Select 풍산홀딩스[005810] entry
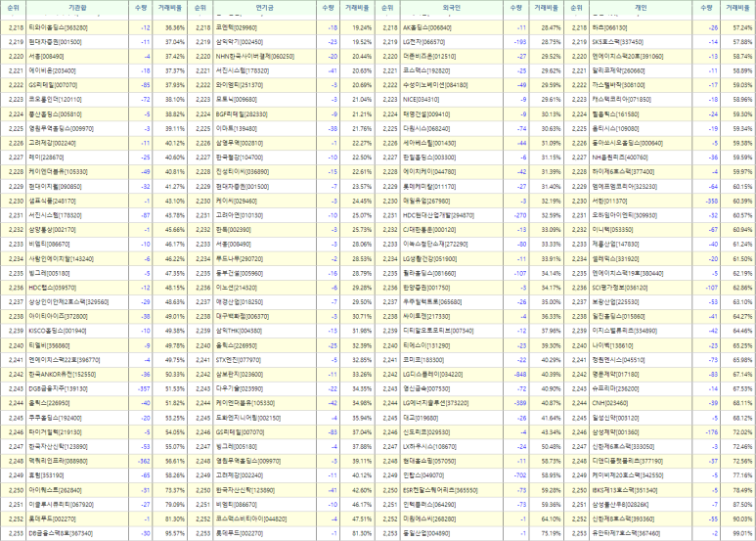The height and width of the screenshot is (541, 756). 56,114
